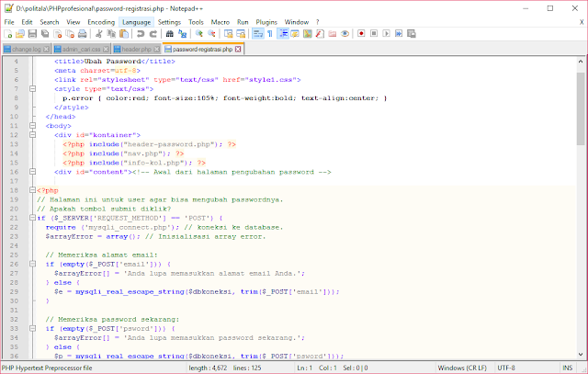Click the stop macro recording icon
This screenshot has width=588, height=374.
coord(374,34)
